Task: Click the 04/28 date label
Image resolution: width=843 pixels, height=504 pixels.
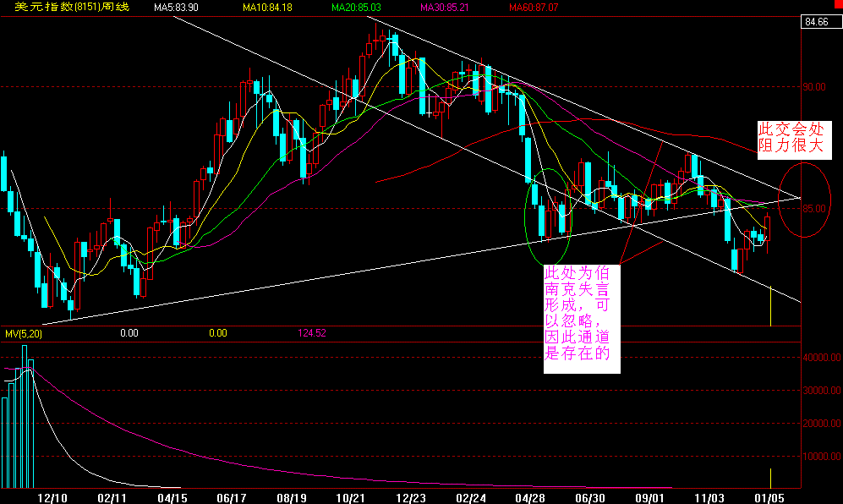Action: [530, 498]
